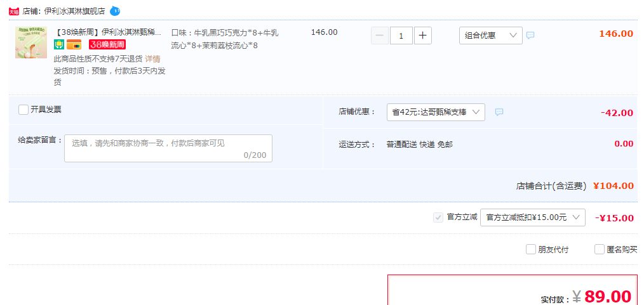
Task: Open the blue Wangwang chat icon next to store name
Action: [115, 11]
